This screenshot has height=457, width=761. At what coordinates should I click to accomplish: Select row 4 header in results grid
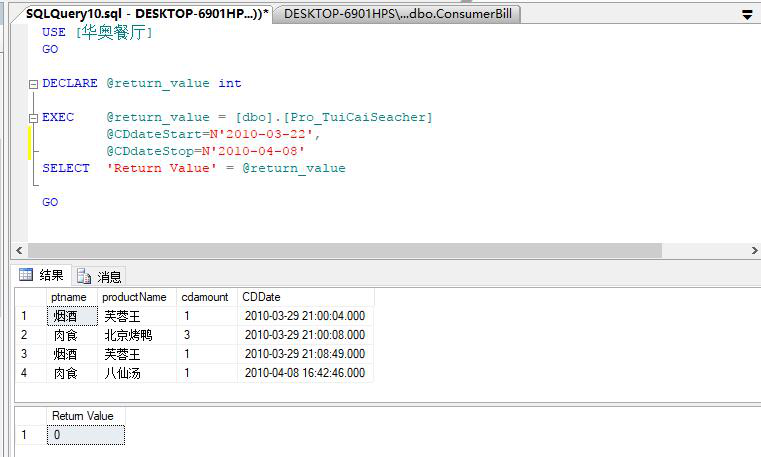tap(31, 373)
